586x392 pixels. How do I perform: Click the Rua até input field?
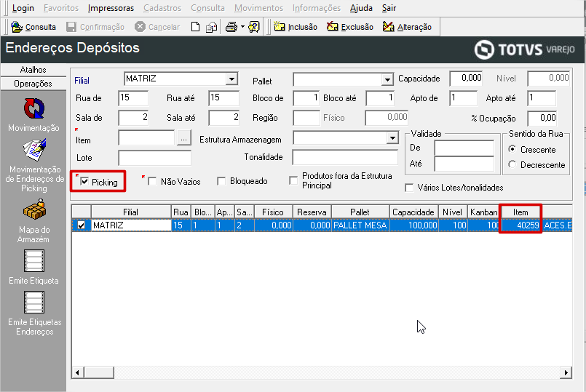click(x=224, y=97)
